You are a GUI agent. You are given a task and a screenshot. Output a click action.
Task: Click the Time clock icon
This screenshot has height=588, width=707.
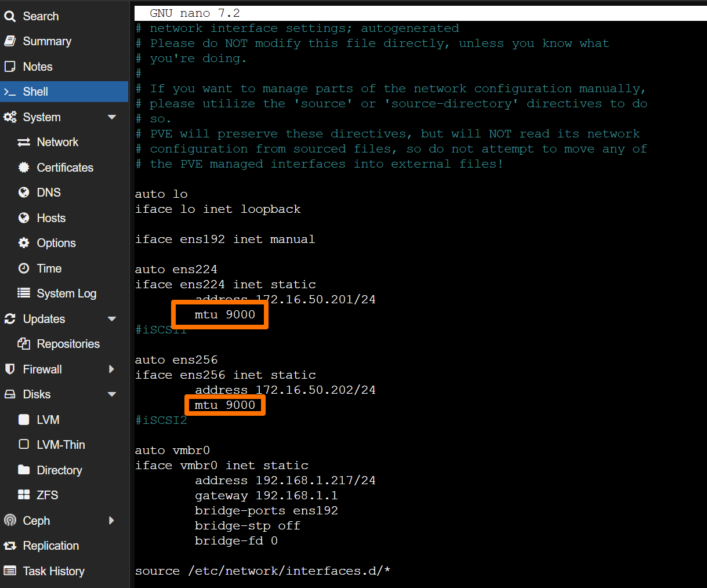(x=24, y=268)
